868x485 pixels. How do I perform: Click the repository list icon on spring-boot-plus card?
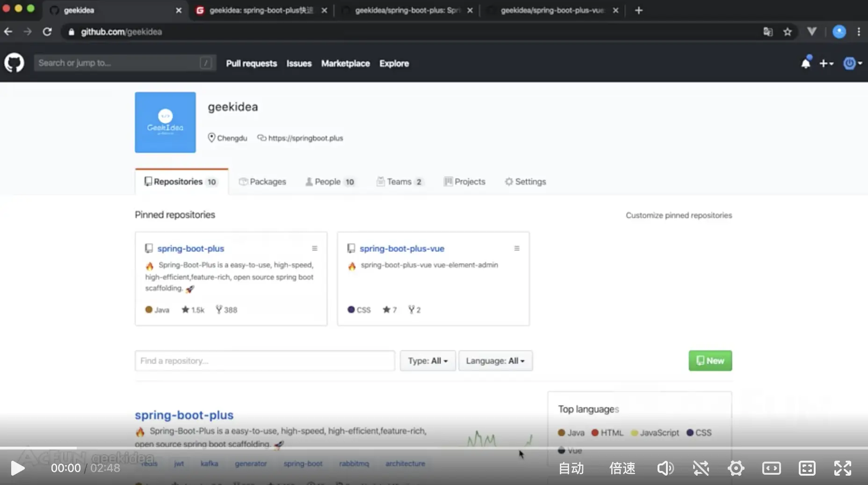click(314, 248)
